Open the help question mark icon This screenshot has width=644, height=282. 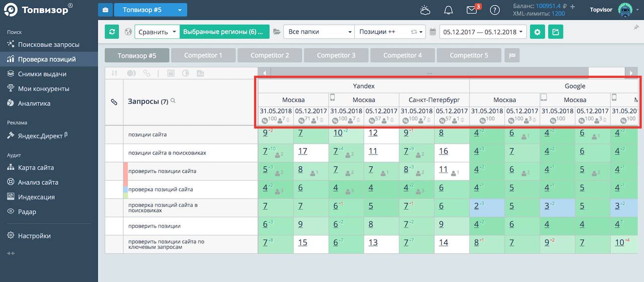click(x=495, y=10)
